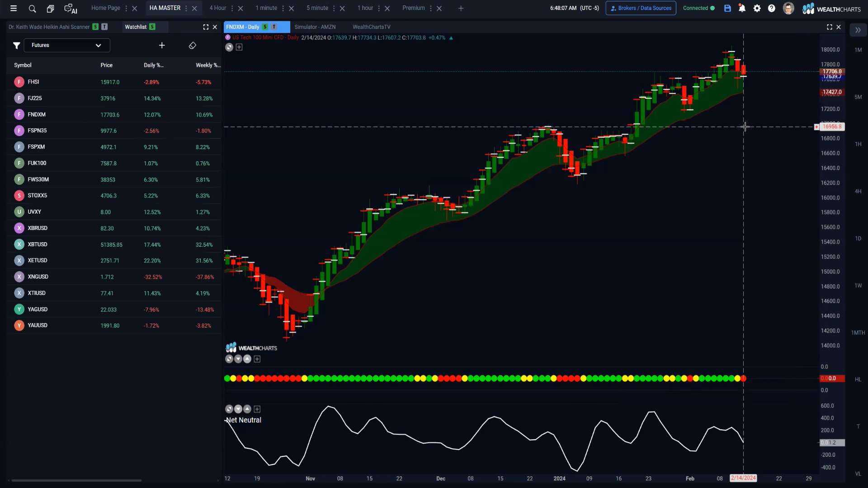The image size is (868, 488).
Task: Click diagonal arrow icon on the dots indicator pane
Action: [229, 359]
